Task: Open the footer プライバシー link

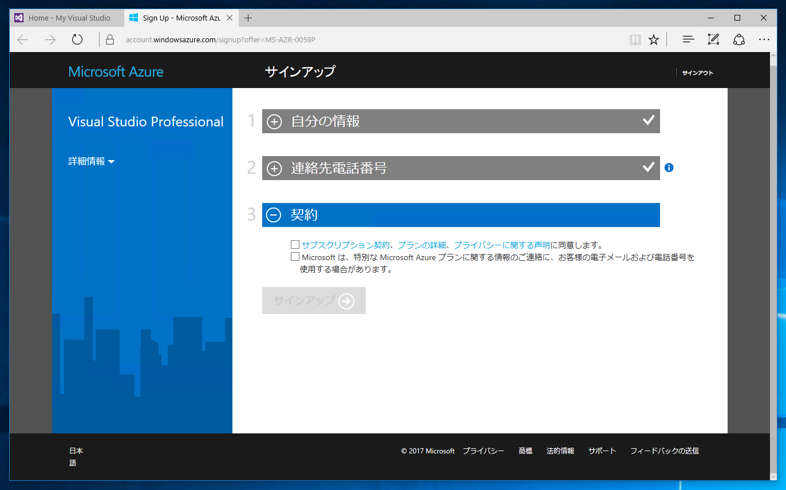Action: [x=483, y=451]
